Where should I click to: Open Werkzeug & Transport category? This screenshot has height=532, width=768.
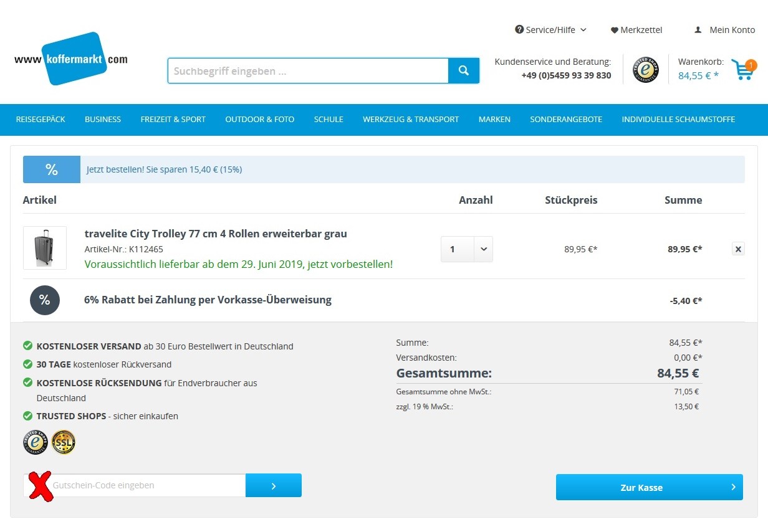411,119
